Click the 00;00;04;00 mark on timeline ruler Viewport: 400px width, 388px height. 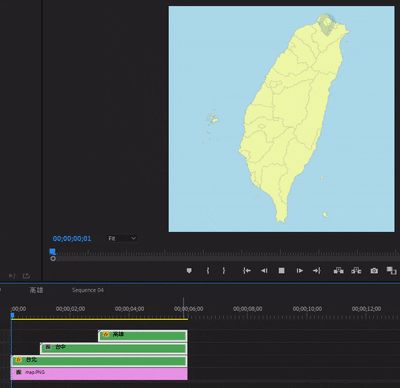tap(129, 309)
